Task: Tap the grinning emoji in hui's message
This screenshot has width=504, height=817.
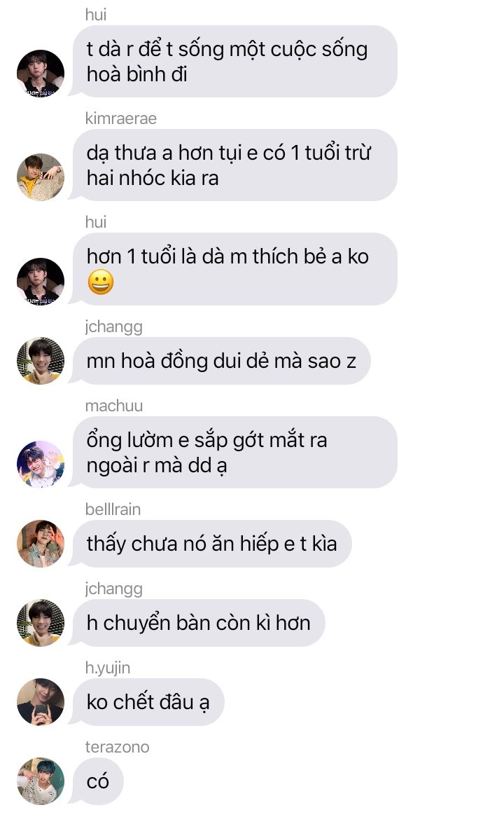Action: [x=101, y=282]
